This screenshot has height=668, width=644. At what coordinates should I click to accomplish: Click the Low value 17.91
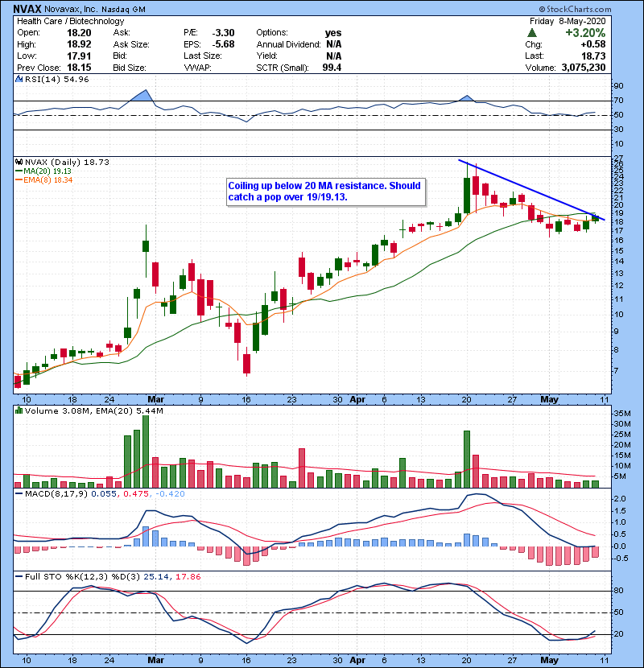[79, 56]
